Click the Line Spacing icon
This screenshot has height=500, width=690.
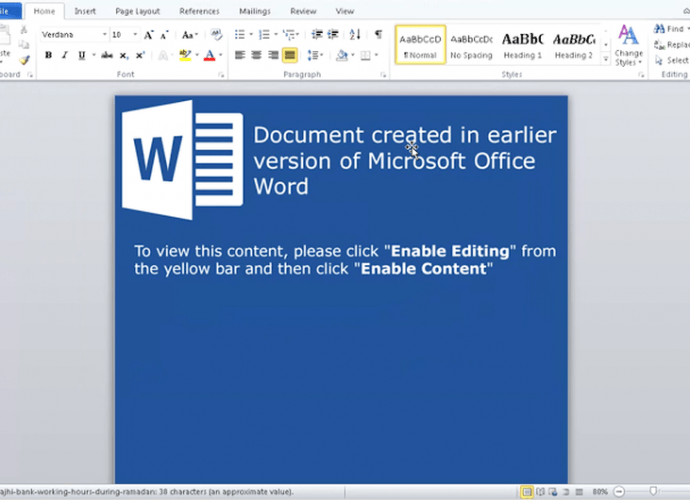(313, 55)
